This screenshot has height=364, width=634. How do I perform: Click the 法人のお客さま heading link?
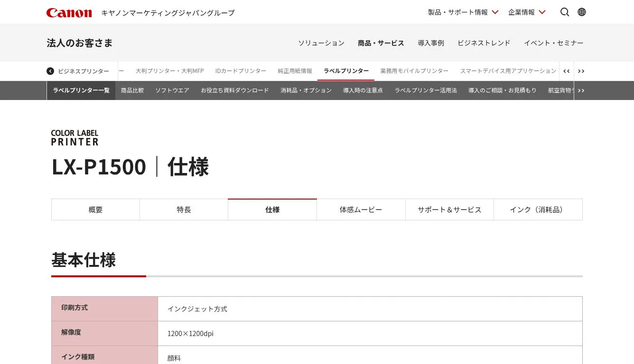tap(80, 43)
